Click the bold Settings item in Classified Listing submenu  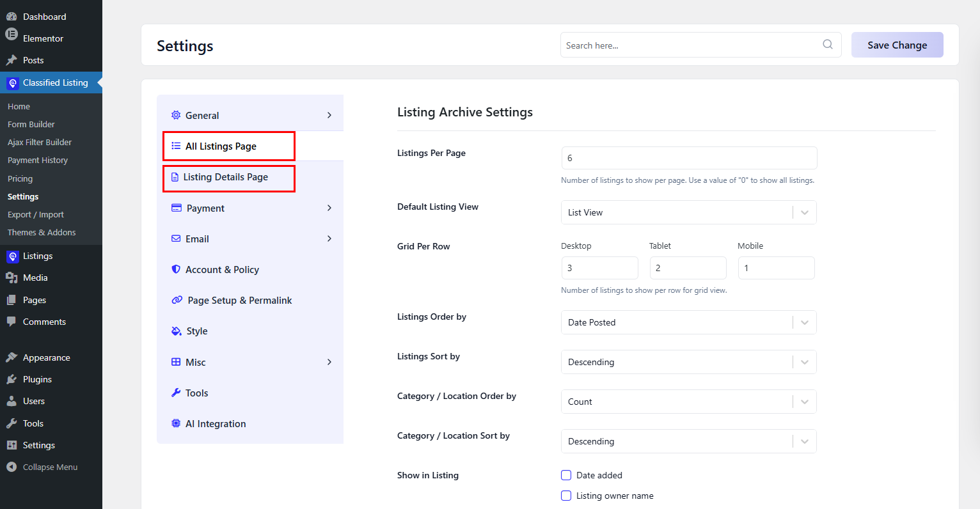click(x=23, y=197)
